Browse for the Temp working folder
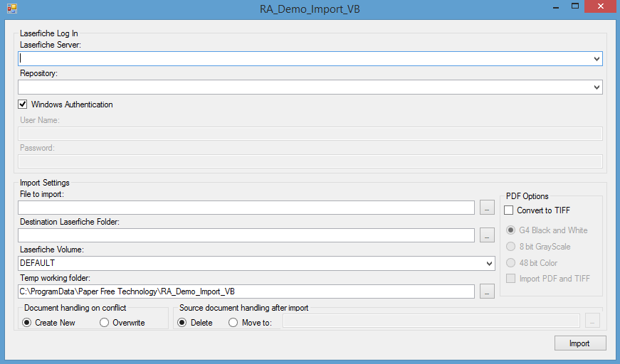 487,291
